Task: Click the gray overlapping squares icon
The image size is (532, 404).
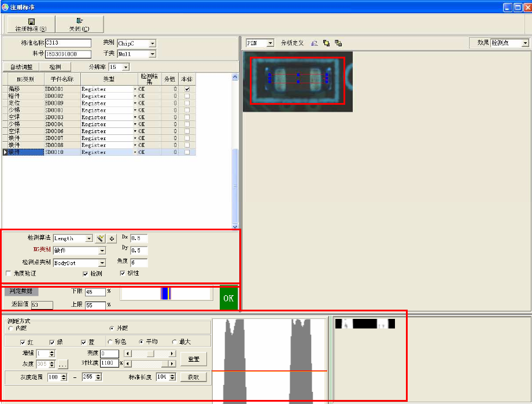Action: [338, 43]
